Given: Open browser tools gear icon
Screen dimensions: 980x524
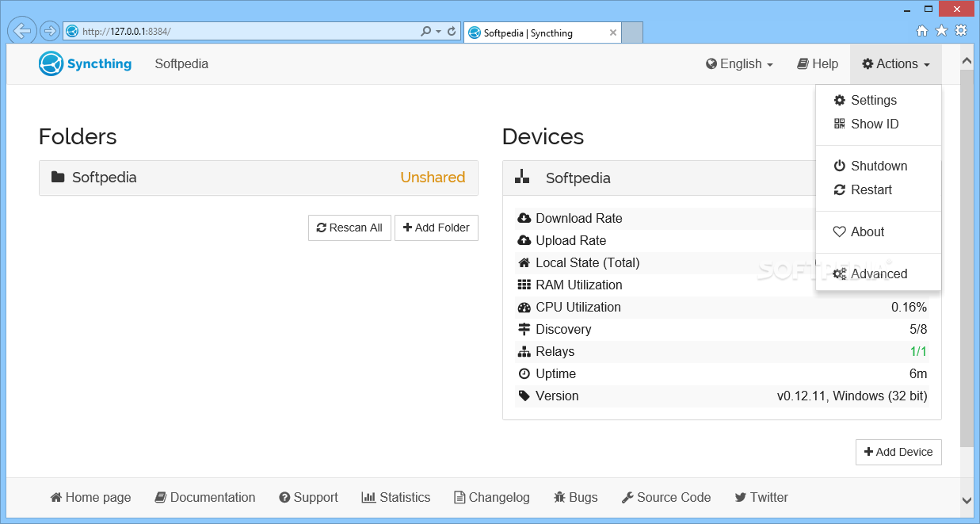Looking at the screenshot, I should 961,31.
